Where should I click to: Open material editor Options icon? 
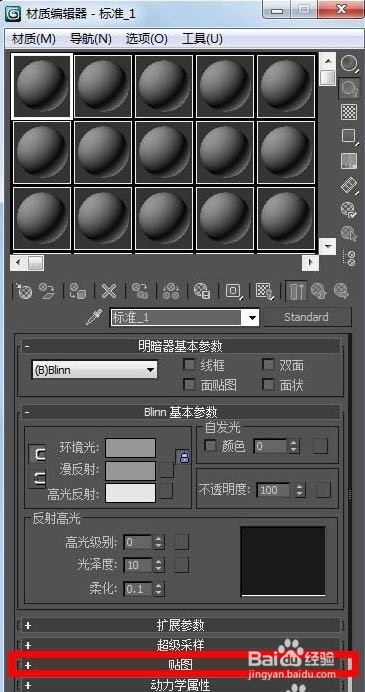point(350,209)
